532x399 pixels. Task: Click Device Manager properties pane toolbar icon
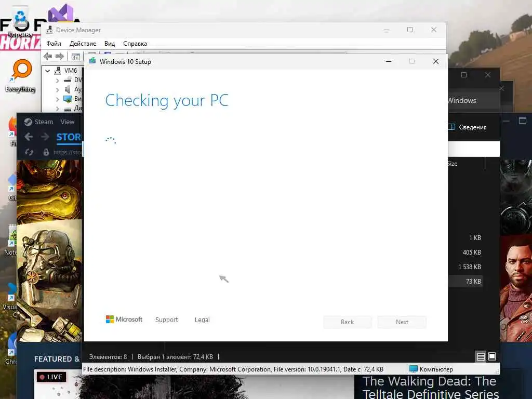pos(76,57)
